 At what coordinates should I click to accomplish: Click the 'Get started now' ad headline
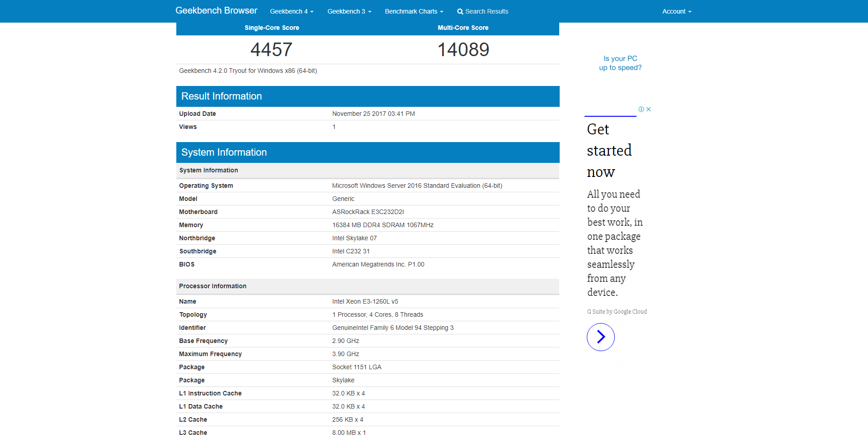pos(609,150)
